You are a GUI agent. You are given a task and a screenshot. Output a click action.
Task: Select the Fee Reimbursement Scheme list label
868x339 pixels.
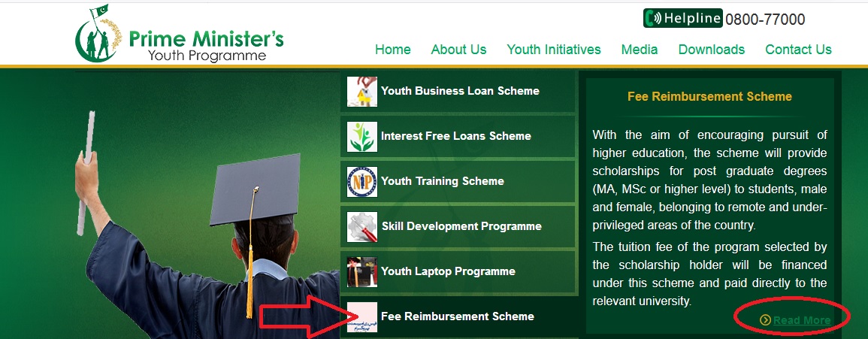click(458, 316)
